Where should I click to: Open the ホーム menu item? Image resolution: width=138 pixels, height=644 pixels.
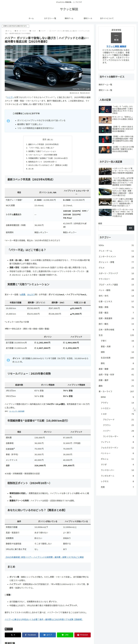pos(31,18)
